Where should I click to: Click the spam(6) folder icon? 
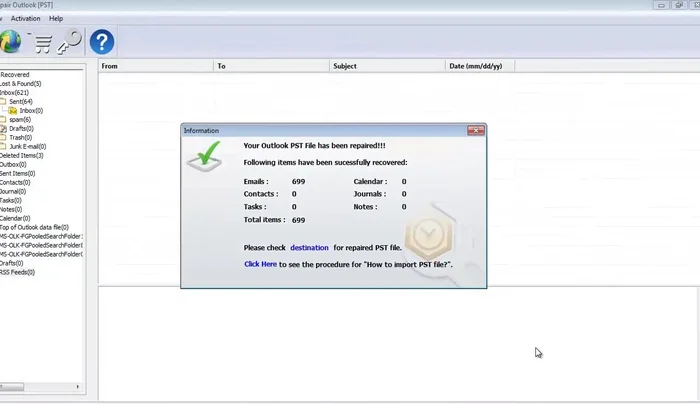3,119
